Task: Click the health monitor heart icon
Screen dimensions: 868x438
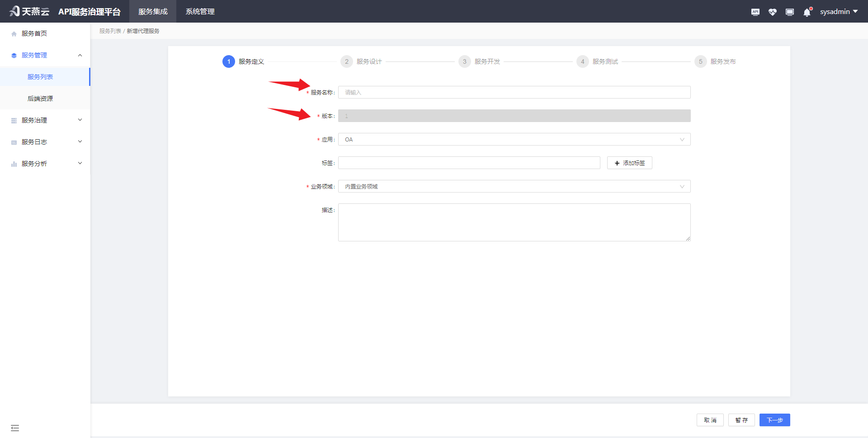Action: pos(772,12)
